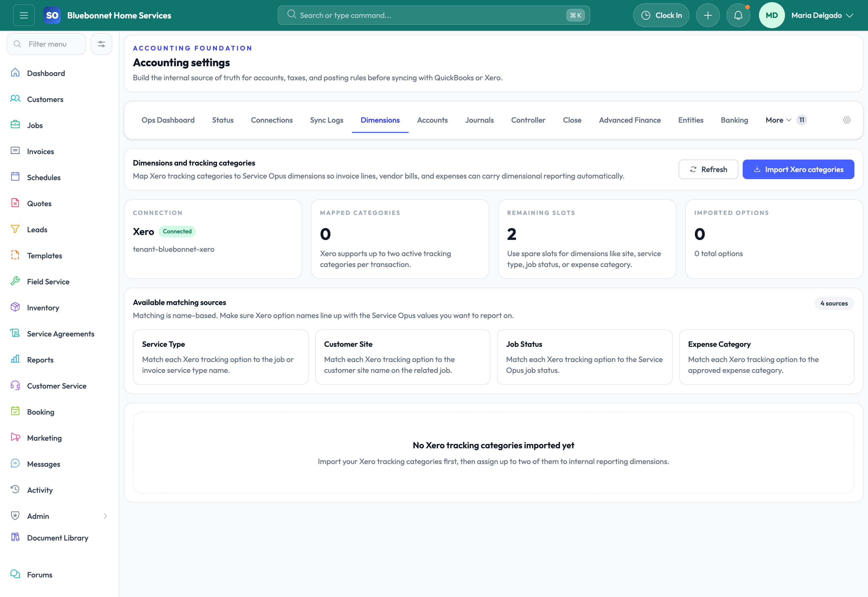Click the Customer Service headset icon
The width and height of the screenshot is (868, 597).
tap(15, 385)
